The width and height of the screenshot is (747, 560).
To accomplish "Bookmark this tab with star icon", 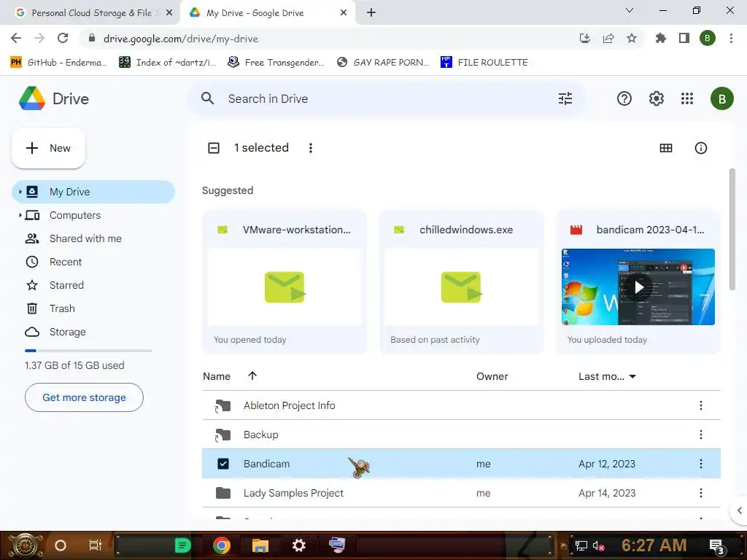I will (x=631, y=38).
